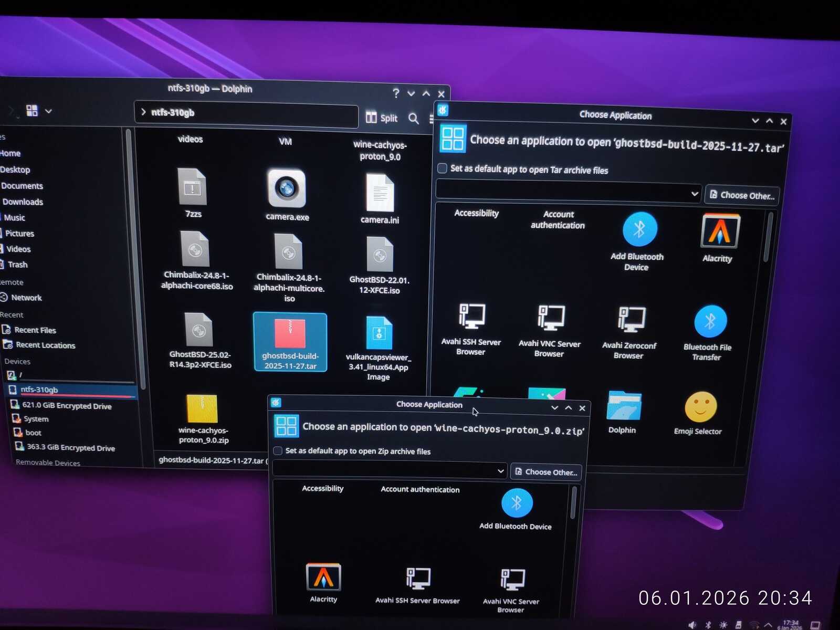
Task: Choose Dolphin from the application list
Action: 623,413
